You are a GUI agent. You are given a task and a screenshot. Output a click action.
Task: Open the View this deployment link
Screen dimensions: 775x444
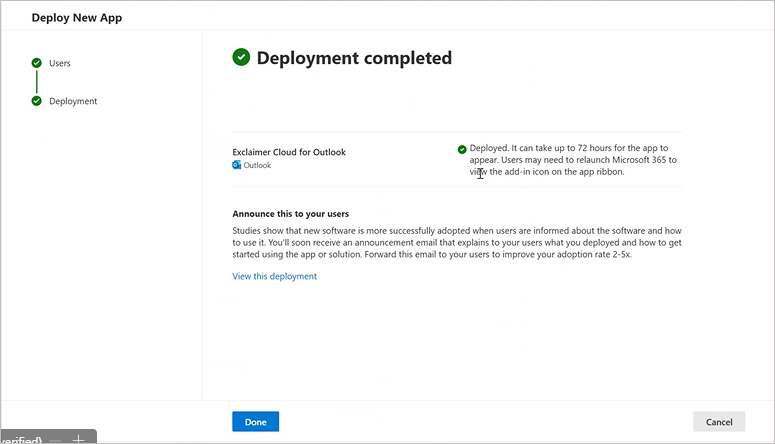coord(274,276)
